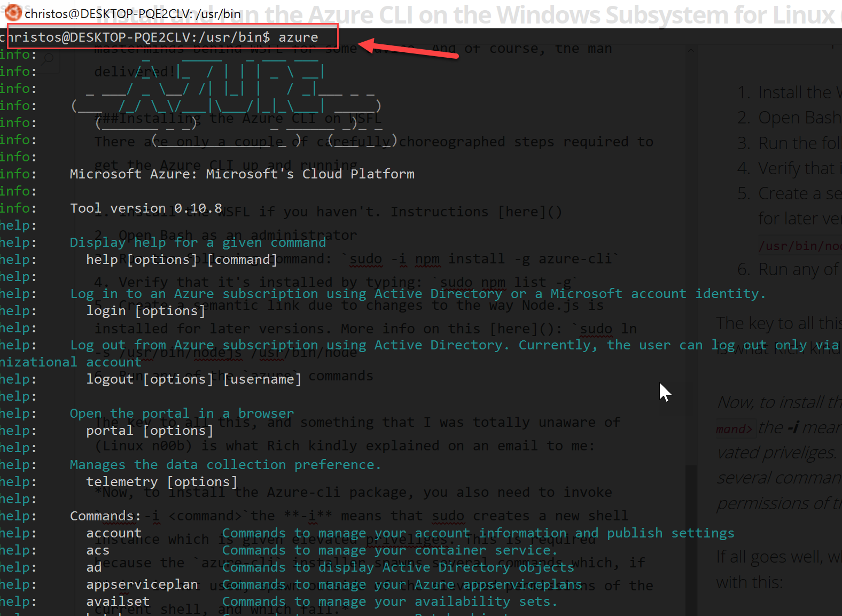Click the wrapped 'nizational account' line
The width and height of the screenshot is (842, 616).
click(71, 362)
